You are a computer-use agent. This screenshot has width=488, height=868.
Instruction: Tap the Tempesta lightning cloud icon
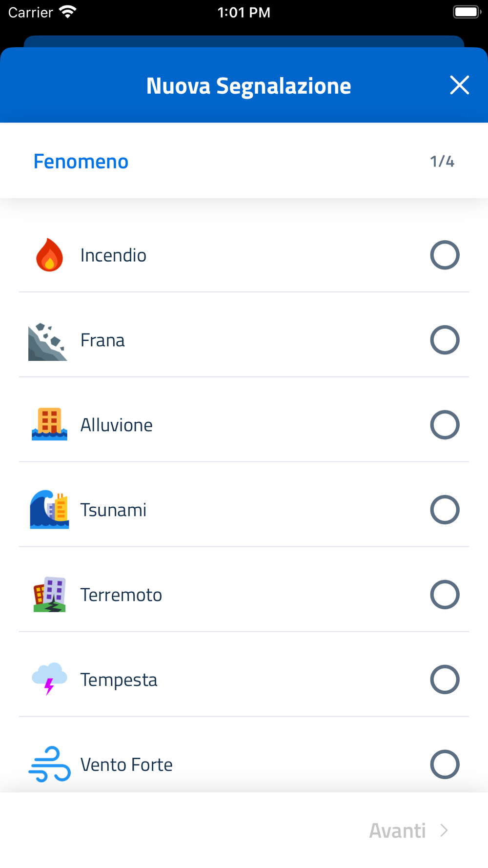(49, 679)
